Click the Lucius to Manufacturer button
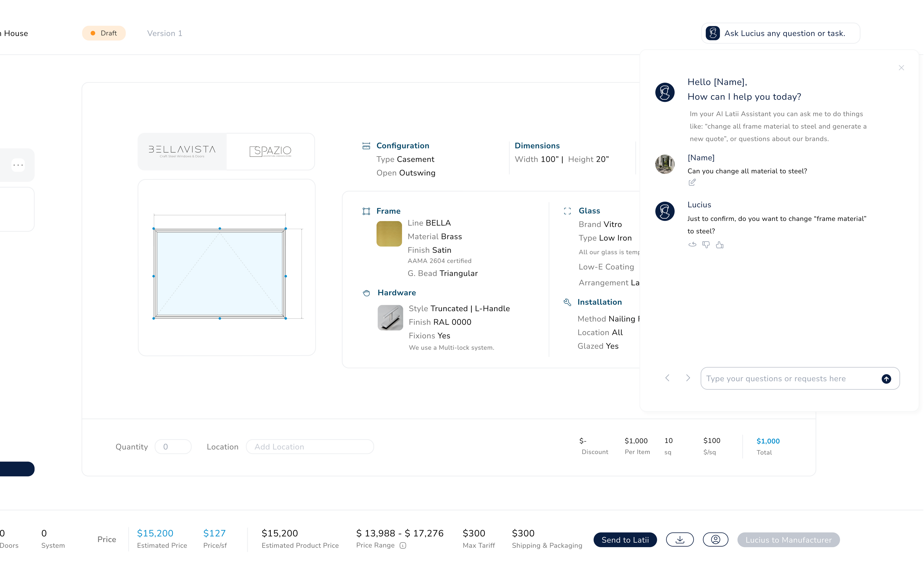Image resolution: width=924 pixels, height=570 pixels. 788,539
